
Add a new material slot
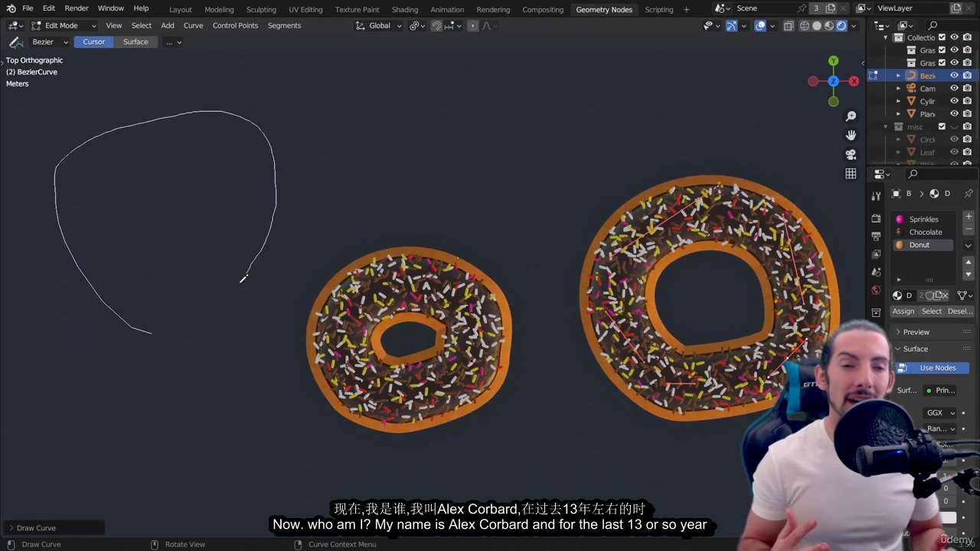[969, 217]
